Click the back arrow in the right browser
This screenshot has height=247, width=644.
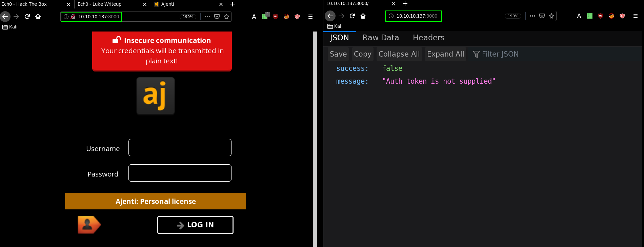(330, 16)
